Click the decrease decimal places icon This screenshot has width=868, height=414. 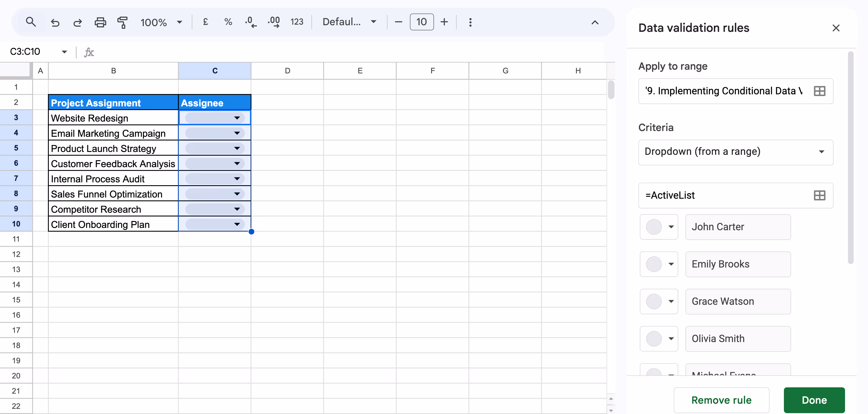tap(250, 22)
